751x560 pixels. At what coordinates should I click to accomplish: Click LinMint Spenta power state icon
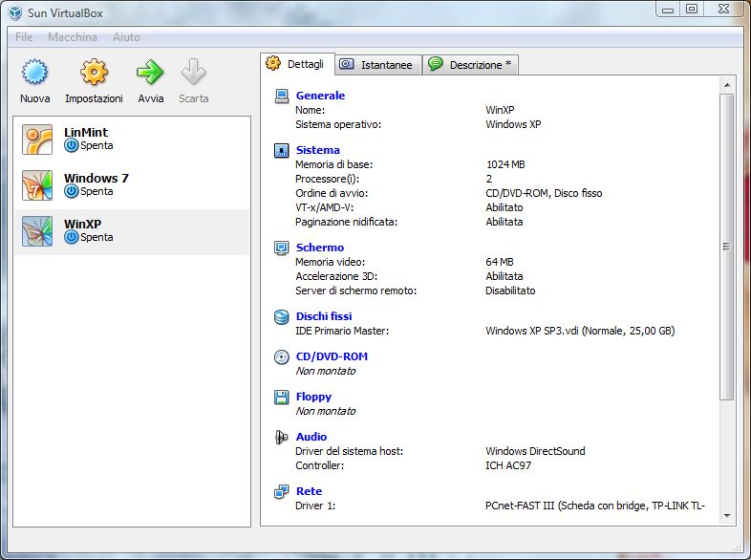click(72, 145)
